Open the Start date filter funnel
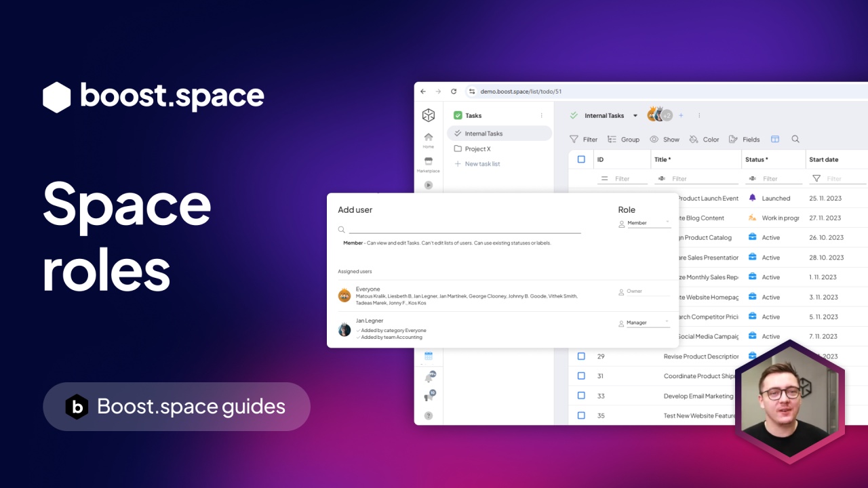868x488 pixels. pos(816,179)
